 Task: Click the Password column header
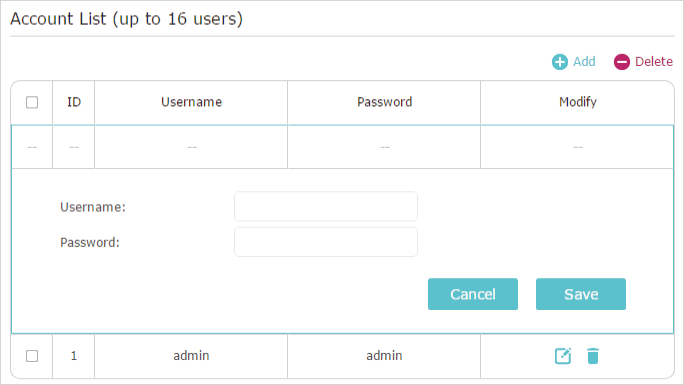point(384,102)
